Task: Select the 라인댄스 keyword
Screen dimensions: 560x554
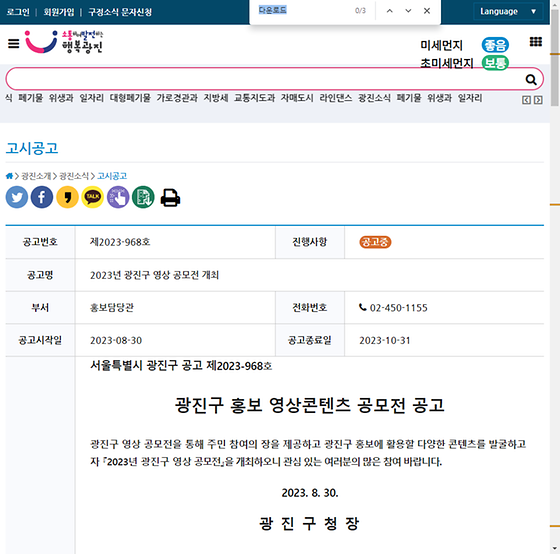Action: (336, 98)
